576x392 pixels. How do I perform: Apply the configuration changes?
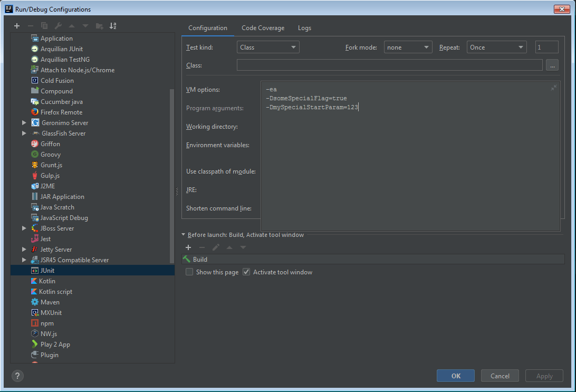pos(544,376)
